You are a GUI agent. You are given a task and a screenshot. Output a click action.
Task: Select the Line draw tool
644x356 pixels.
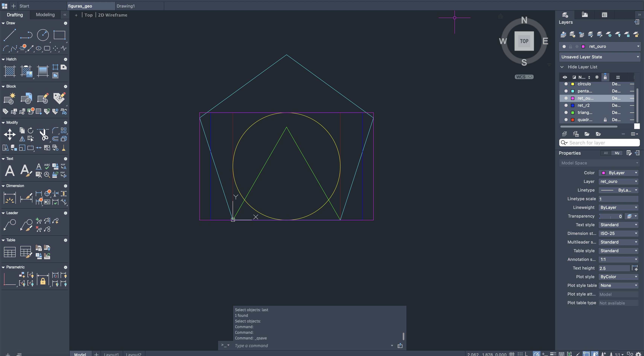[10, 35]
